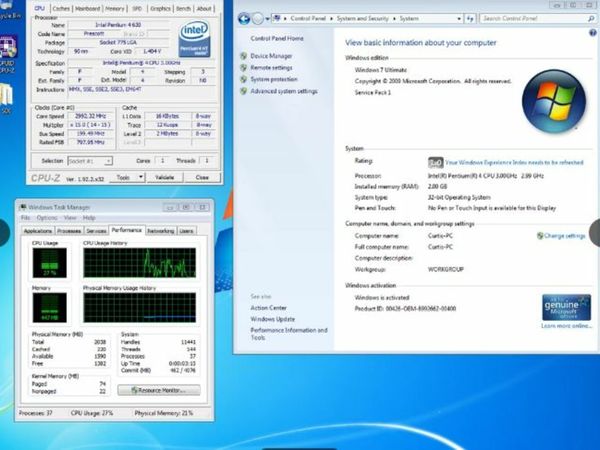Open the Networking tab in Task Manager
600x450 pixels.
point(161,231)
